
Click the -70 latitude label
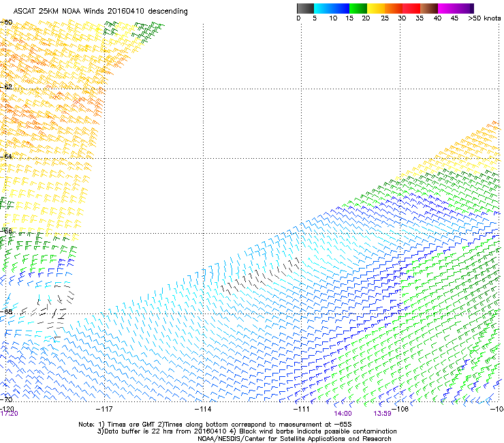point(6,399)
